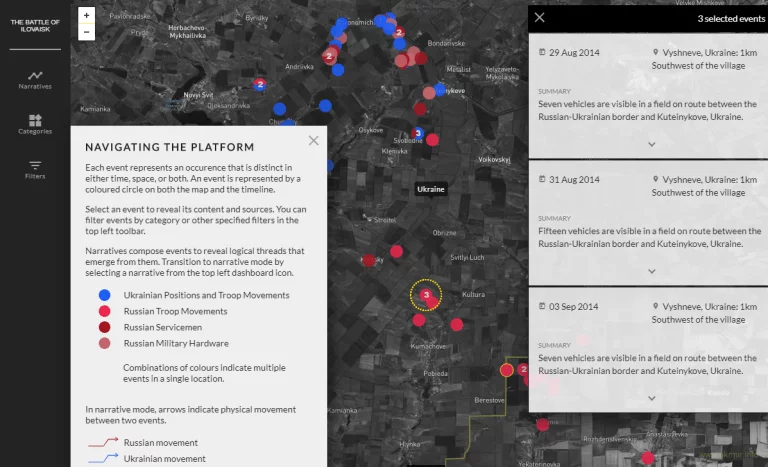
Task: Click The Battle of Ilovaisk title
Action: point(35,25)
